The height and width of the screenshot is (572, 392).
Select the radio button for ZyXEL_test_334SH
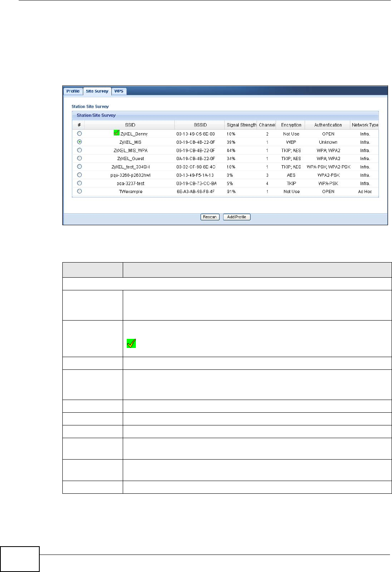coord(79,167)
